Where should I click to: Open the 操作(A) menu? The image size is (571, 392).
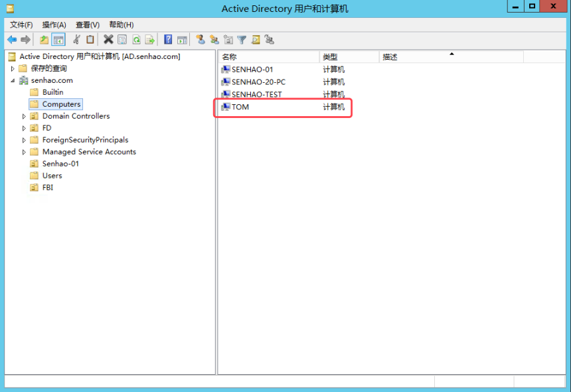click(54, 25)
